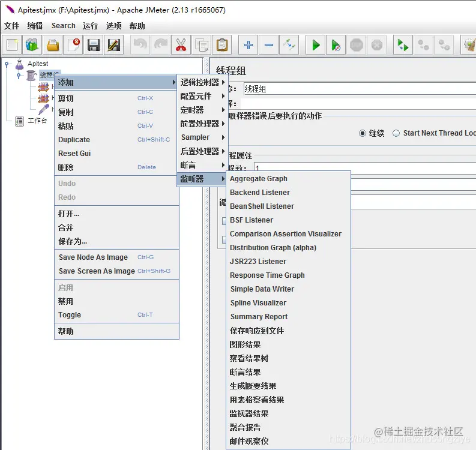This screenshot has width=476, height=450.
Task: Add Aggregate Graph listener
Action: pos(288,179)
